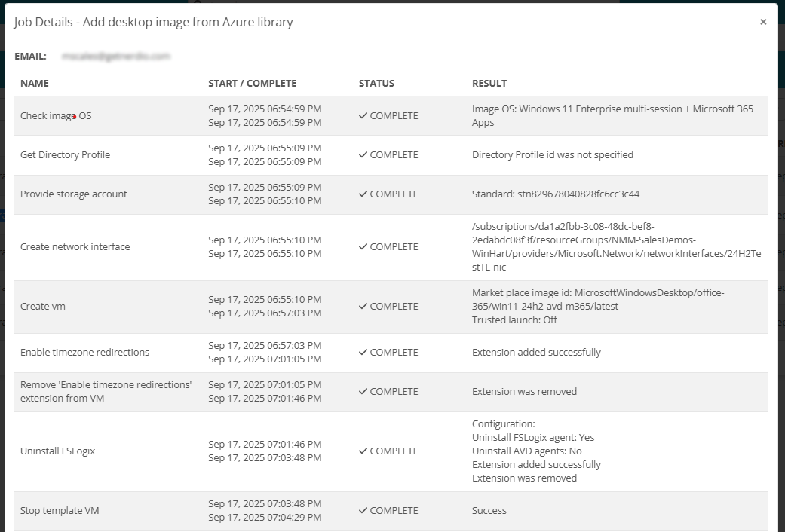Viewport: 785px width, 532px height.
Task: Click the dialog title 'Job Details' heading
Action: [153, 23]
